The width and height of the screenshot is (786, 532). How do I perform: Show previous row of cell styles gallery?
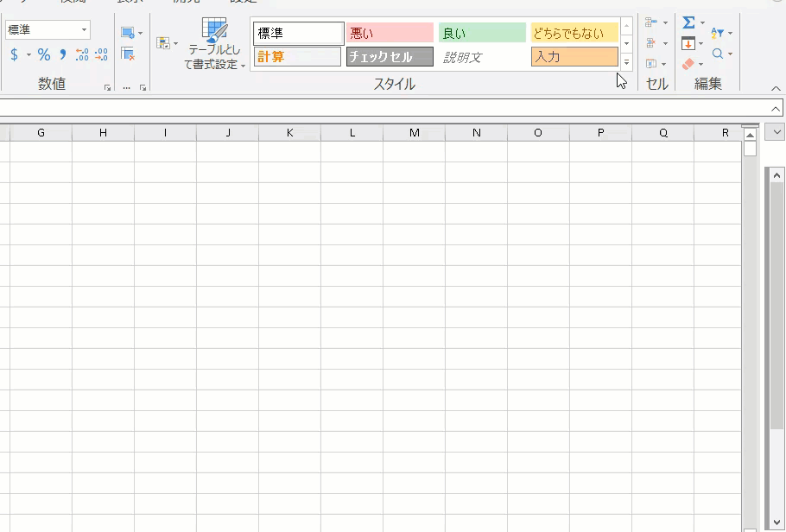click(x=626, y=26)
